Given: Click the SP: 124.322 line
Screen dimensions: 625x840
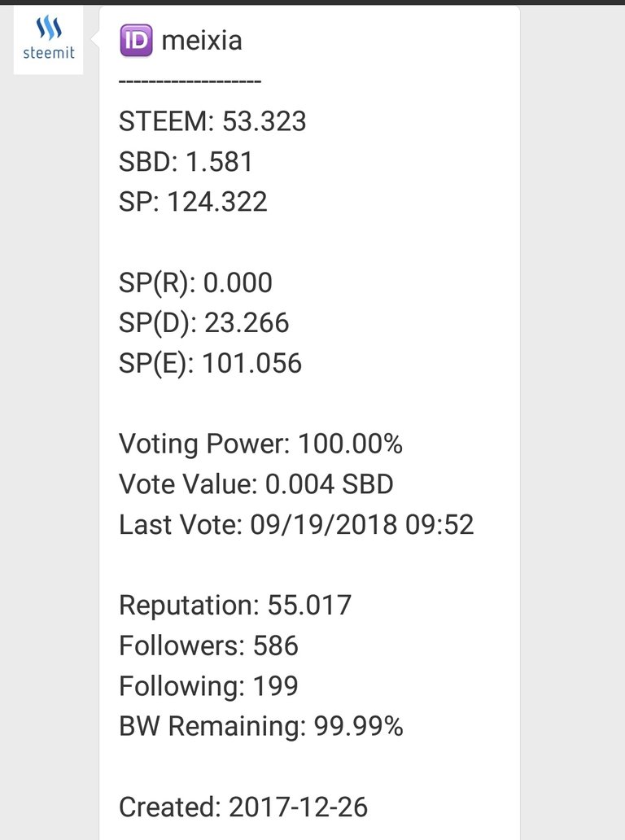Looking at the screenshot, I should coord(193,202).
